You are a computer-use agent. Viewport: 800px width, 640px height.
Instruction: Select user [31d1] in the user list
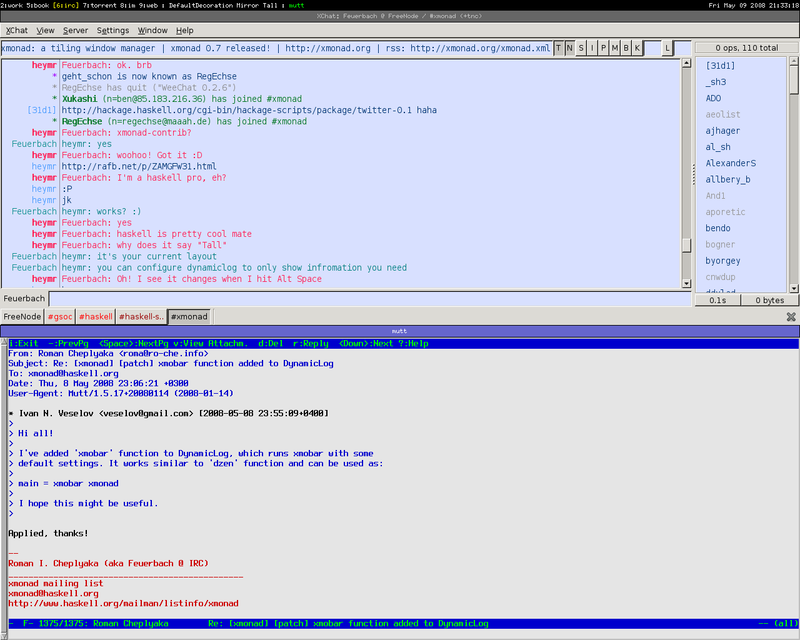720,66
